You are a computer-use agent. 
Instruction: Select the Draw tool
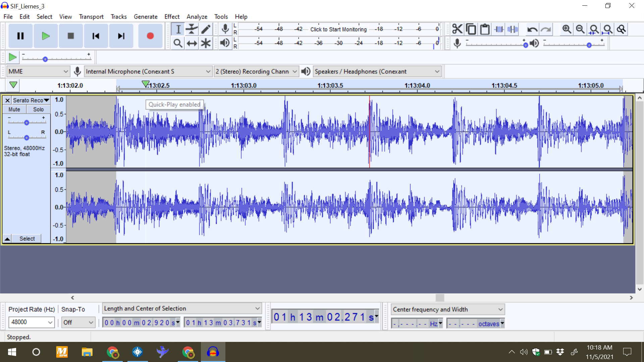click(x=206, y=29)
